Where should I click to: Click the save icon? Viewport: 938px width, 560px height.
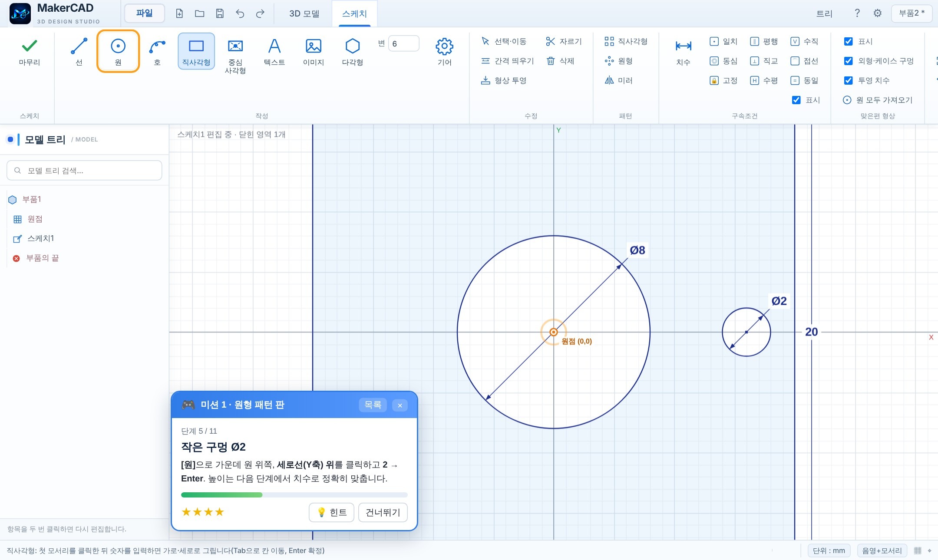pyautogui.click(x=220, y=13)
